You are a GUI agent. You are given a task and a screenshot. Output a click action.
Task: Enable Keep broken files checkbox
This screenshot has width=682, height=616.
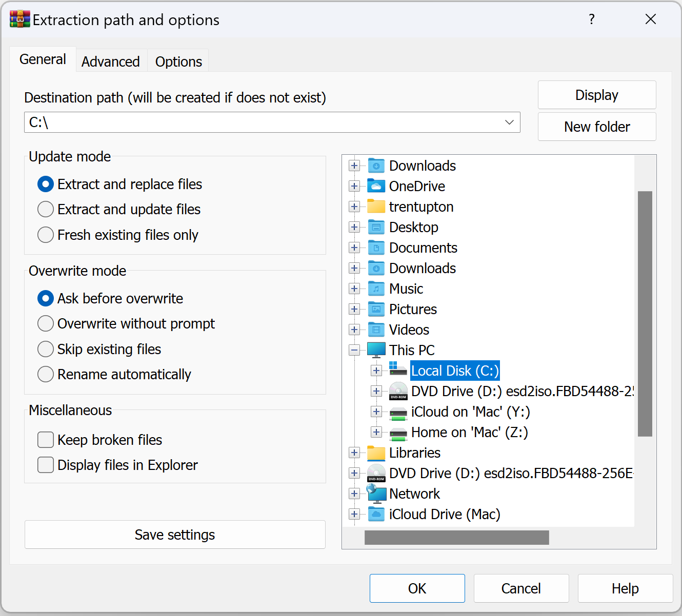coord(46,440)
